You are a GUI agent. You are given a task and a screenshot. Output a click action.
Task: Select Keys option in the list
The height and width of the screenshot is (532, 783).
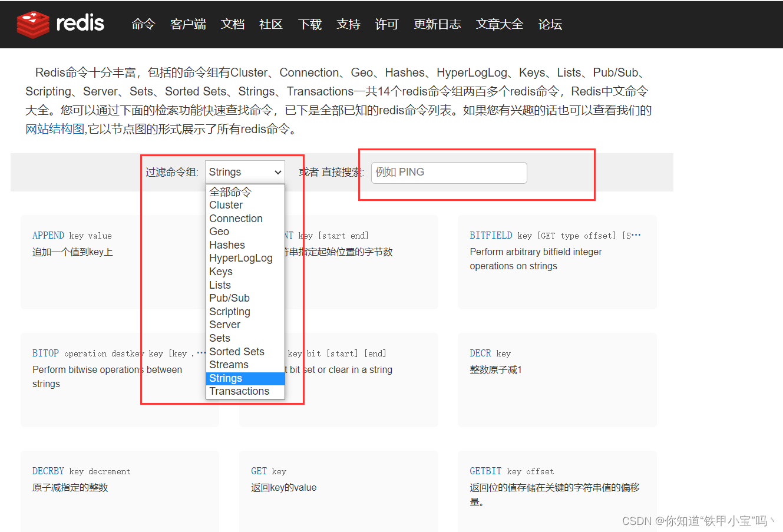245,272
